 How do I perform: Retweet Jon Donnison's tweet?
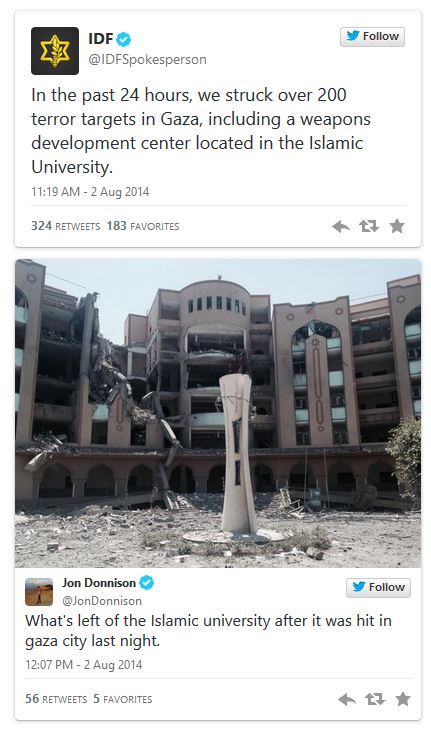tap(375, 700)
